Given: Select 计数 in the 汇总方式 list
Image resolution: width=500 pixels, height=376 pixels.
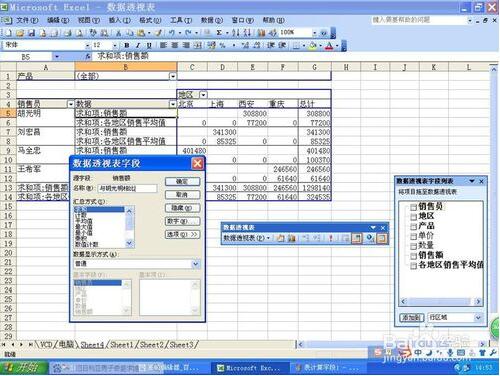Looking at the screenshot, I should tap(80, 215).
